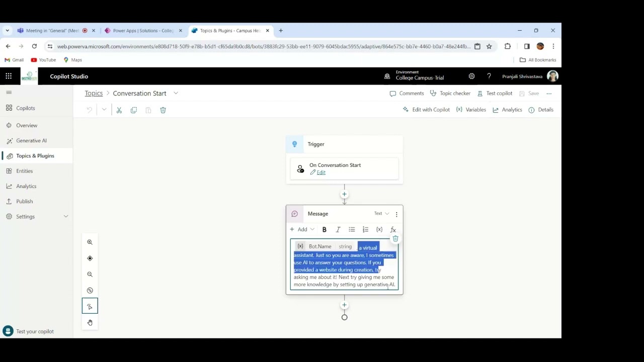Open the redo dropdown arrow
Screen dimensions: 644x362
tap(104, 110)
